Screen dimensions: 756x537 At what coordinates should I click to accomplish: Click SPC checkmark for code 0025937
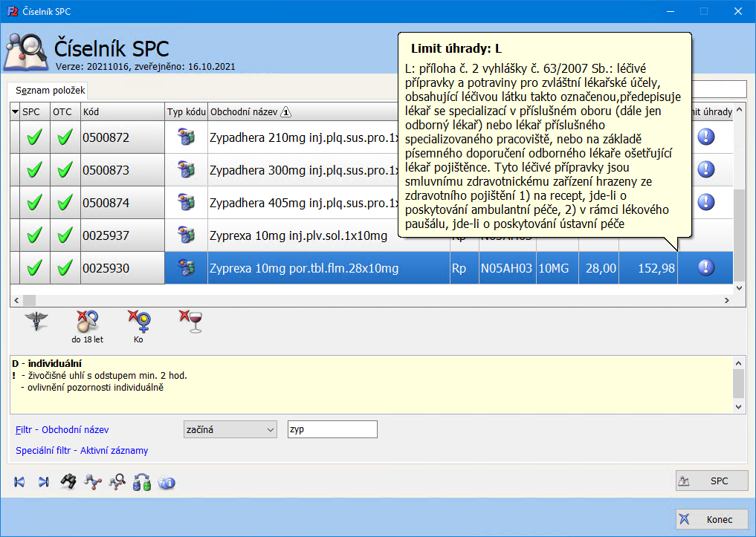click(35, 235)
